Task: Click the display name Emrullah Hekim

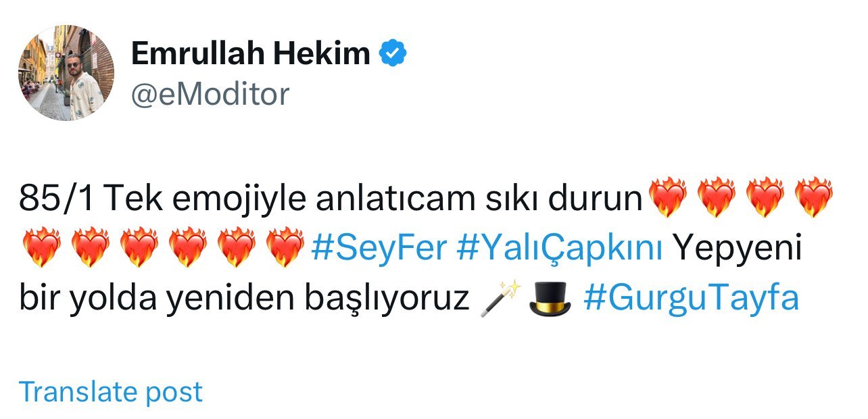Action: [250, 54]
